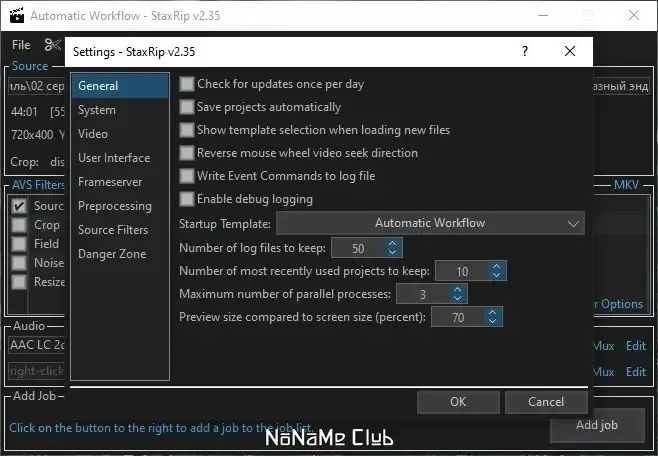Click the parallel processes field showing 3
658x456 pixels.
click(x=423, y=294)
